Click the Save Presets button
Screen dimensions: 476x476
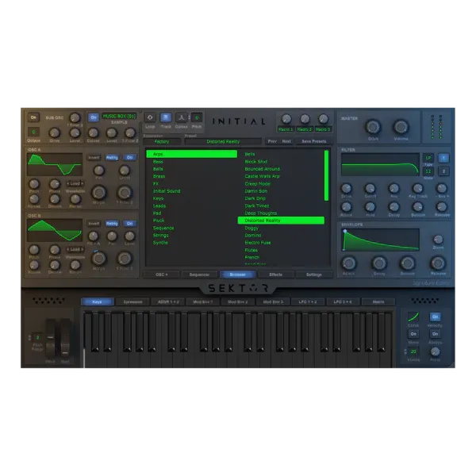click(314, 141)
